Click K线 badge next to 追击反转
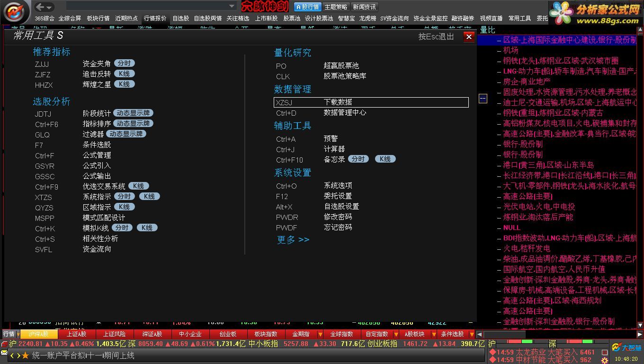 [124, 73]
